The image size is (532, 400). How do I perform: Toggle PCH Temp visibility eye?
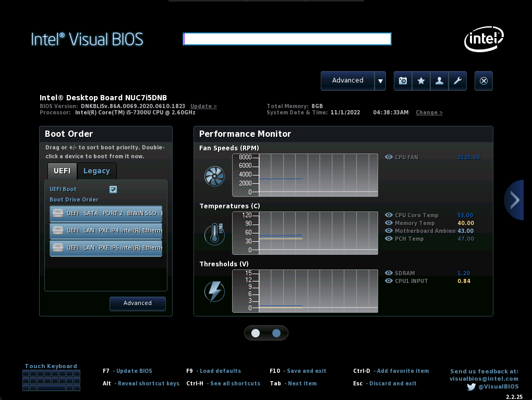tap(389, 238)
